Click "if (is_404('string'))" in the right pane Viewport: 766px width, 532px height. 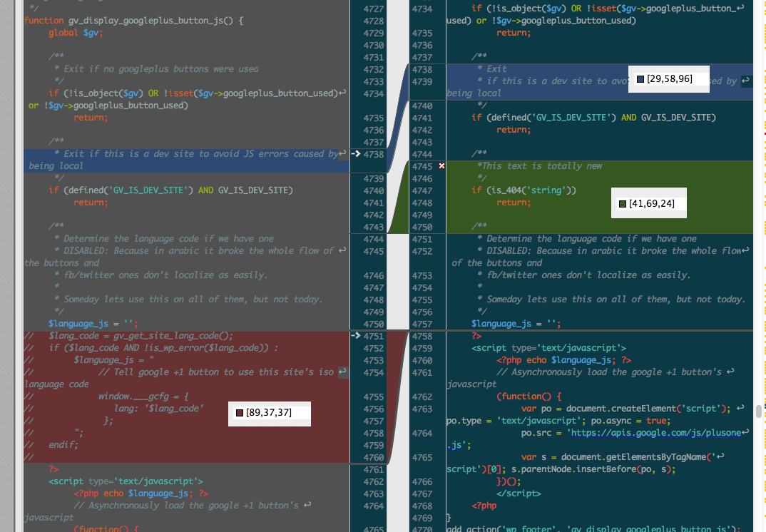pos(524,190)
